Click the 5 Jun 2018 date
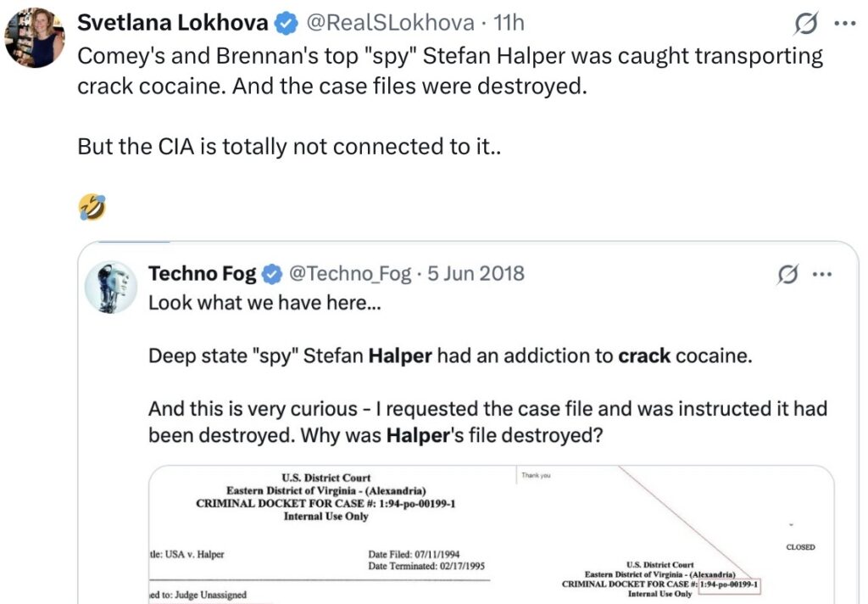Viewport: 868px width, 604px height. tap(476, 273)
